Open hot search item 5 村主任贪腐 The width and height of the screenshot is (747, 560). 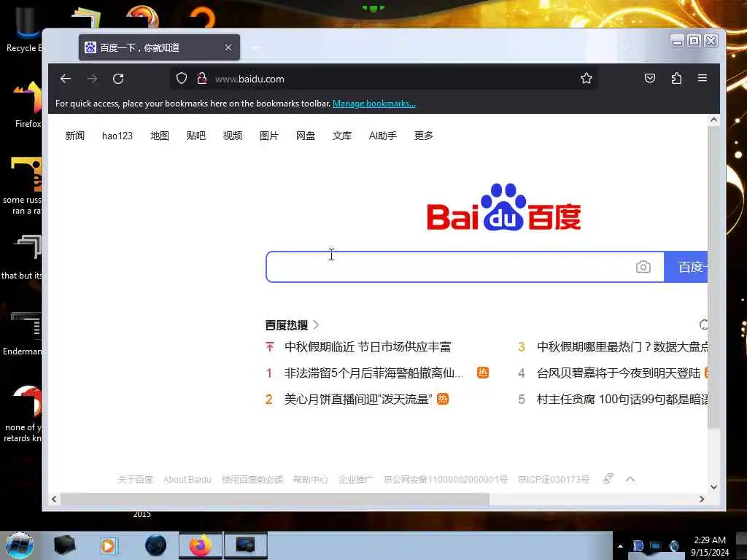(622, 399)
